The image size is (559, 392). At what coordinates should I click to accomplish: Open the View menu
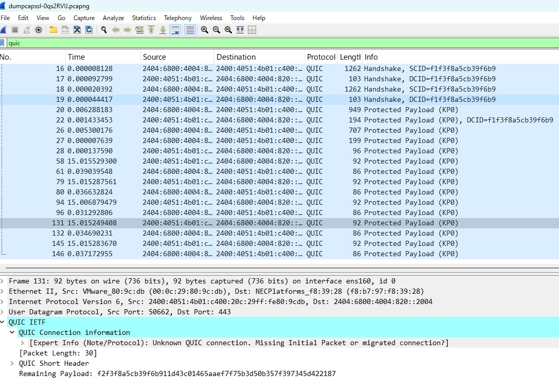tap(43, 18)
